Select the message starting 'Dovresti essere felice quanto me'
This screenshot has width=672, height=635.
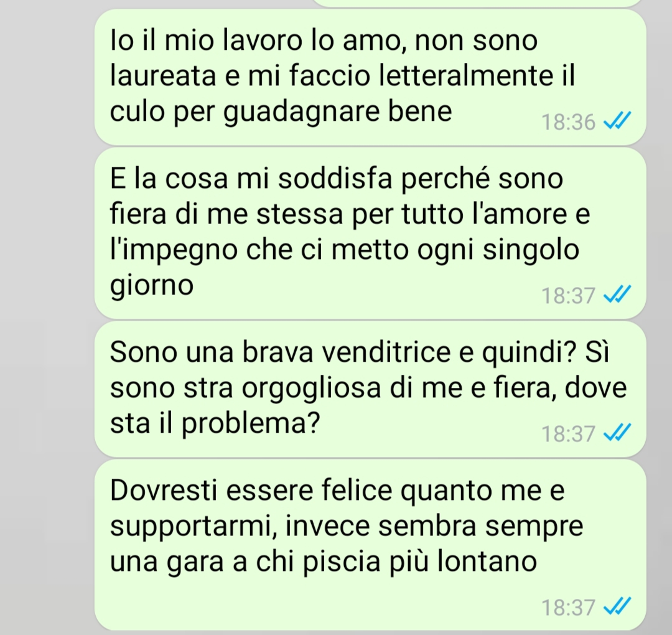[370, 545]
